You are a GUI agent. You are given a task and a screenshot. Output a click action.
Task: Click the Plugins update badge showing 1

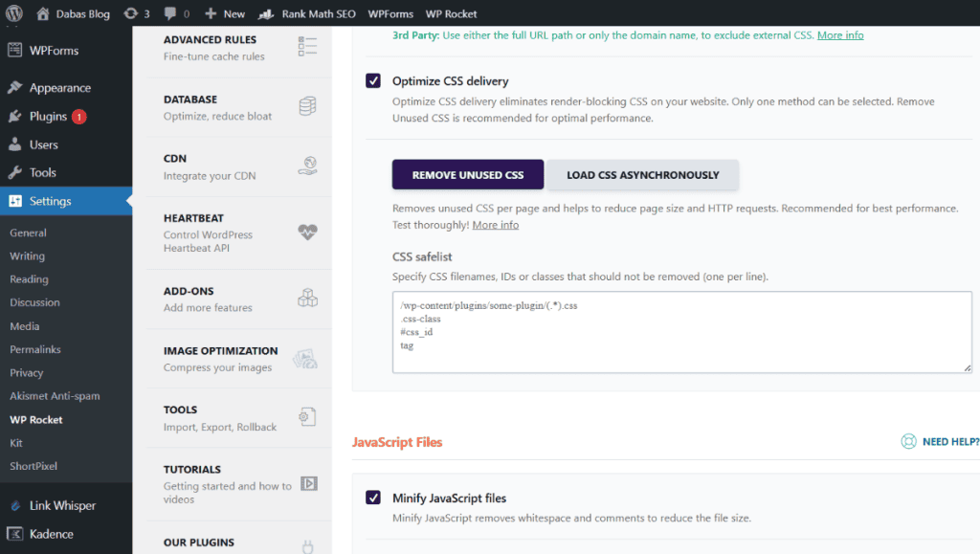pos(78,117)
